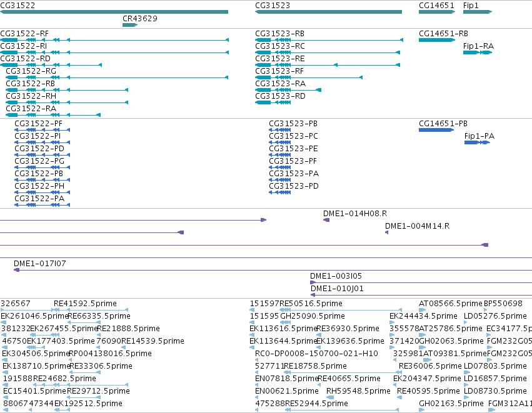The width and height of the screenshot is (532, 413).
Task: Select protein label Fip1-PA
Action: pyautogui.click(x=479, y=136)
